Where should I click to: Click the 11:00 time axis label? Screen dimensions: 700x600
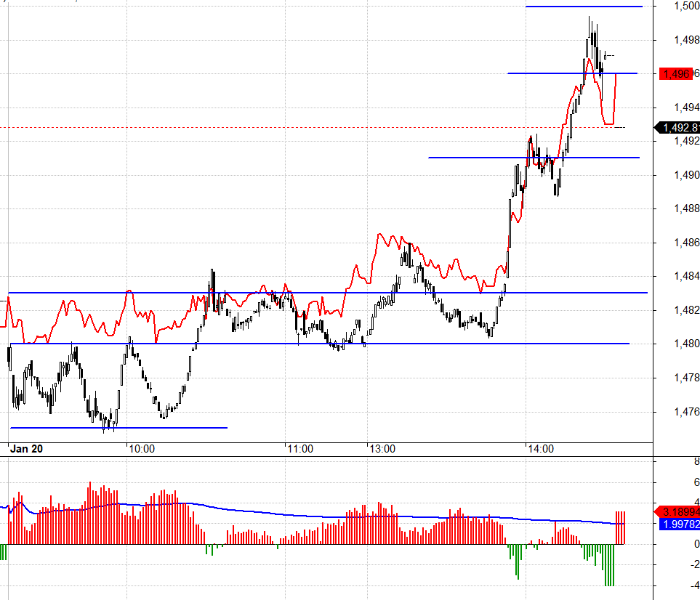pyautogui.click(x=300, y=449)
